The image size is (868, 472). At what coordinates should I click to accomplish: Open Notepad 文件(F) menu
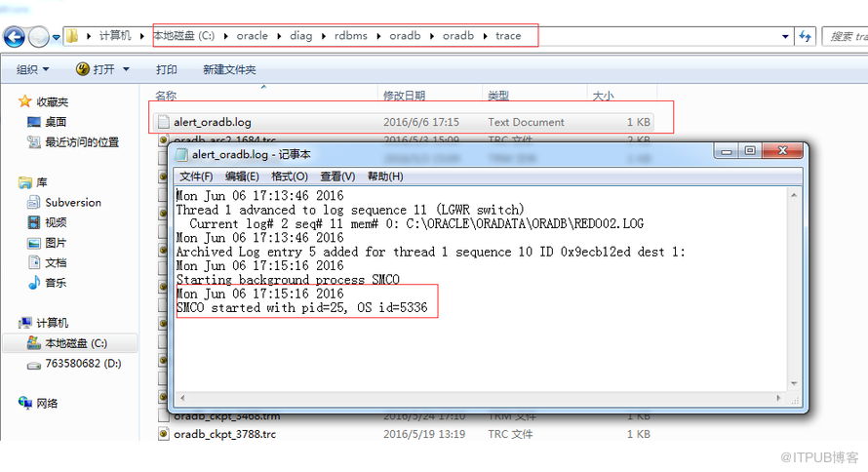(196, 177)
